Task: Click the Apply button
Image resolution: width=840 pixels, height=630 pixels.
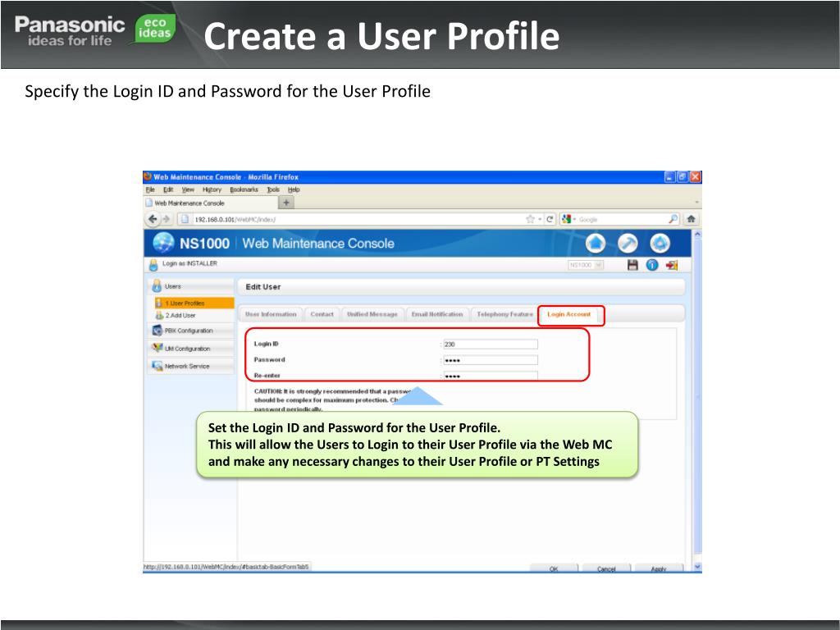Action: [659, 568]
